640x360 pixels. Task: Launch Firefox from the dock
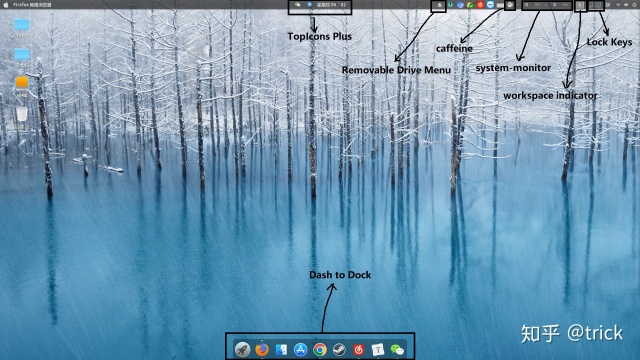(262, 350)
